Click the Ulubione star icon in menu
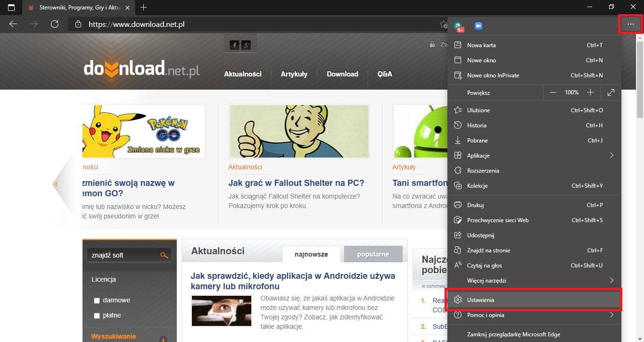Viewport: 644px width, 342px height. 457,110
